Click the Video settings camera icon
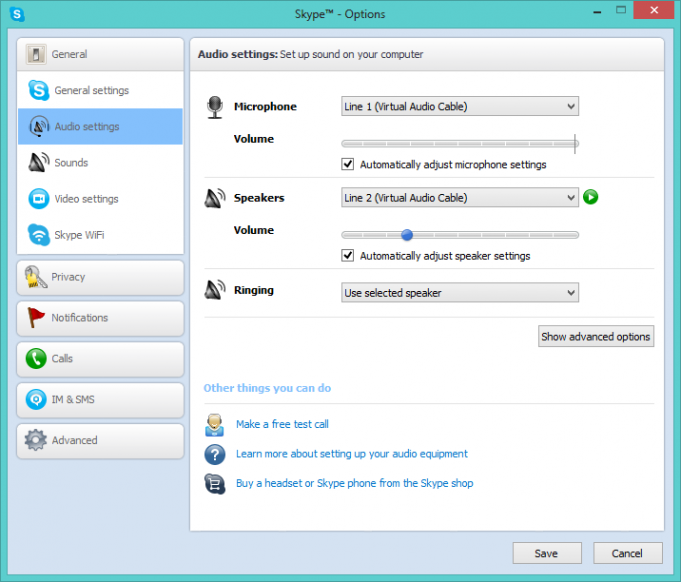 39,198
